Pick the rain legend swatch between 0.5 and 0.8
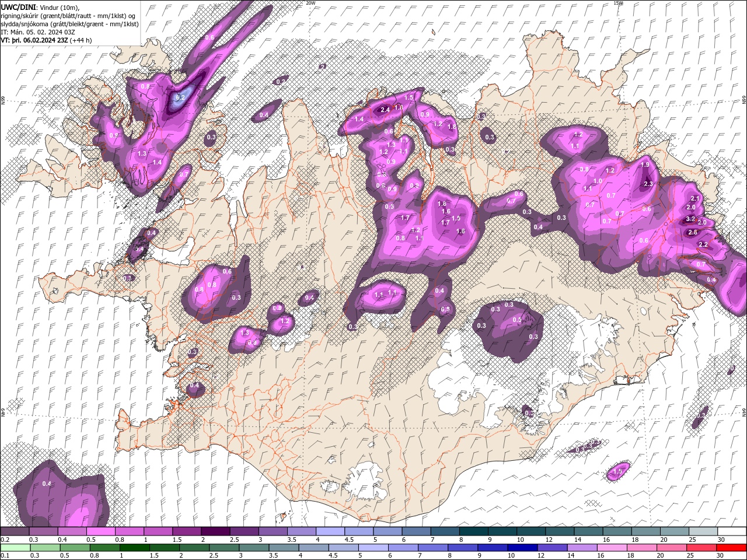The image size is (747, 560). tap(75, 548)
